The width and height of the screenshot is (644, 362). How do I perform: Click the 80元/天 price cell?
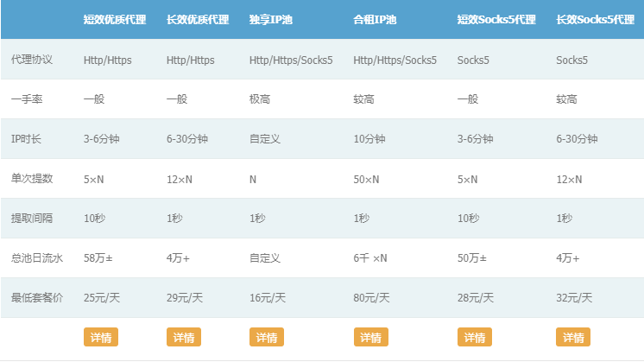point(372,298)
